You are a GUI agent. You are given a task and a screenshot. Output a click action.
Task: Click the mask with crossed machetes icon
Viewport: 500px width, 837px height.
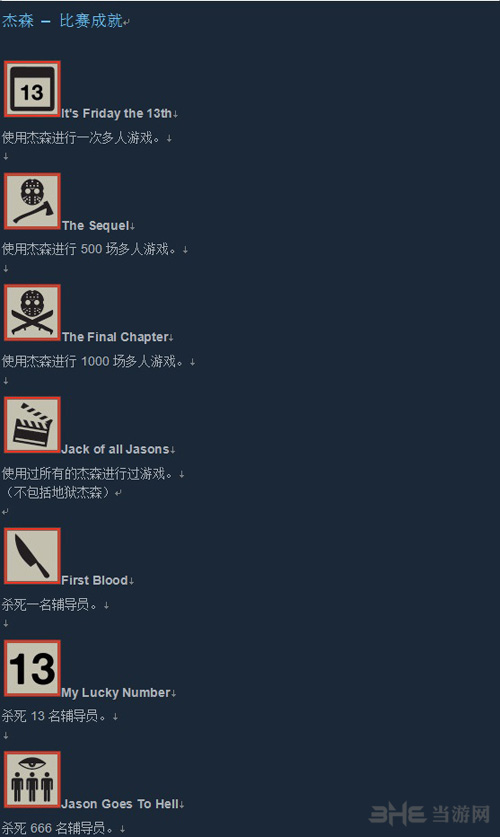tap(32, 313)
